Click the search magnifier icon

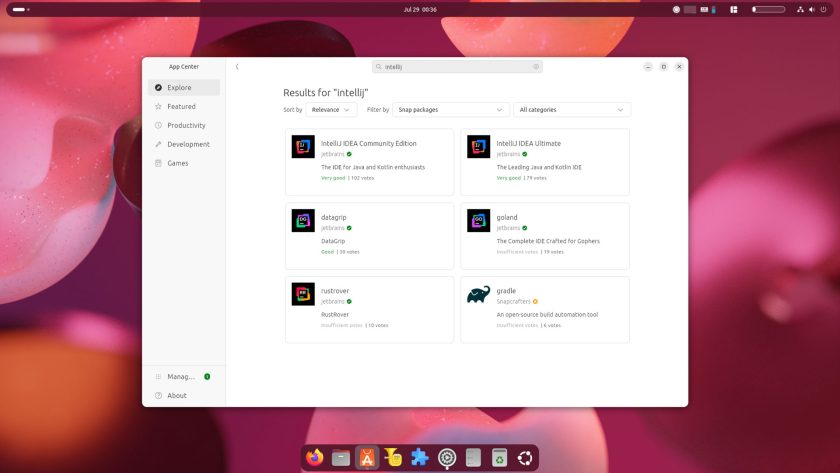(x=379, y=66)
